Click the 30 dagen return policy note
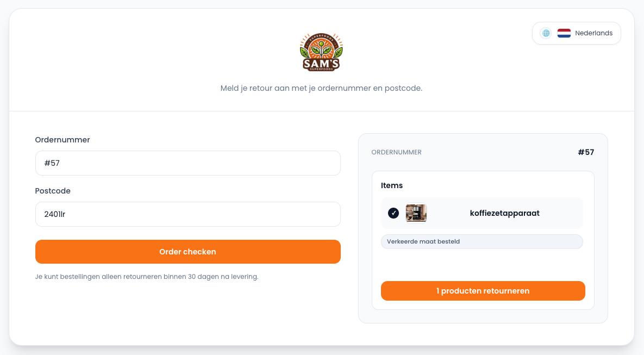This screenshot has height=355, width=644. (x=147, y=277)
